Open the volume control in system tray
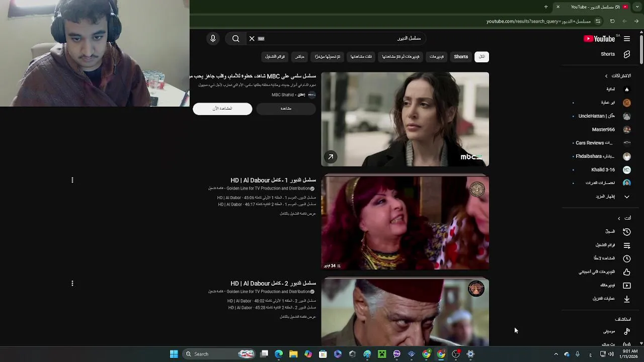Viewport: 644px width, 362px height. (x=611, y=354)
